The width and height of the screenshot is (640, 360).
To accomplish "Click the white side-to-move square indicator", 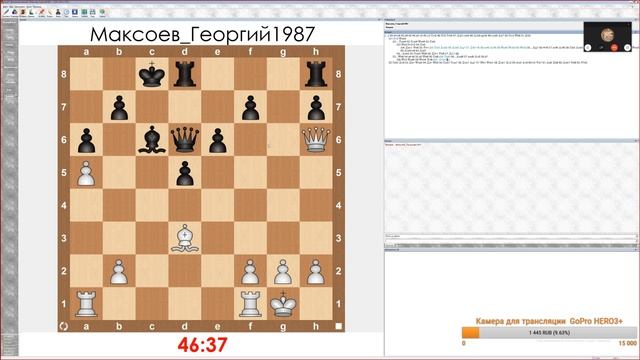I will pyautogui.click(x=338, y=326).
